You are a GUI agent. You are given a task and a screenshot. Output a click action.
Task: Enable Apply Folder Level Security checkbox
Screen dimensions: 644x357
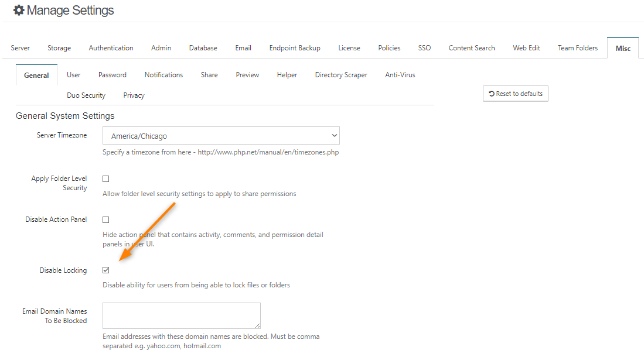click(x=106, y=179)
